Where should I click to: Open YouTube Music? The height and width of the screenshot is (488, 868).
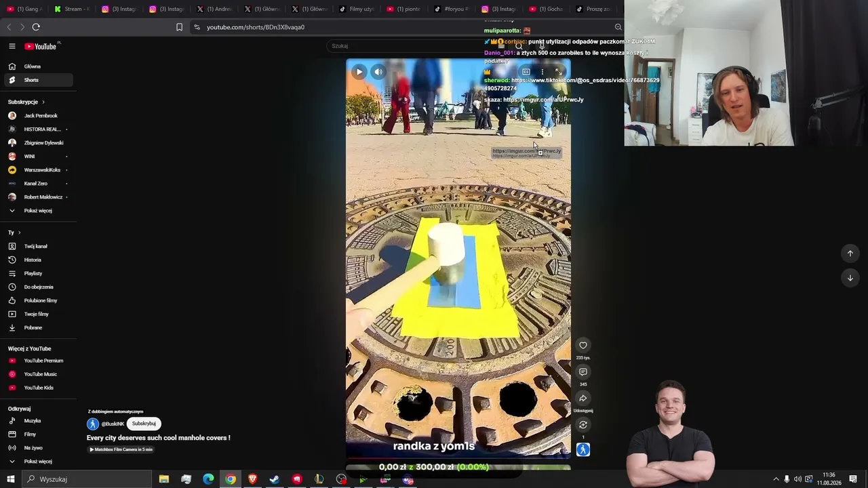[38, 374]
